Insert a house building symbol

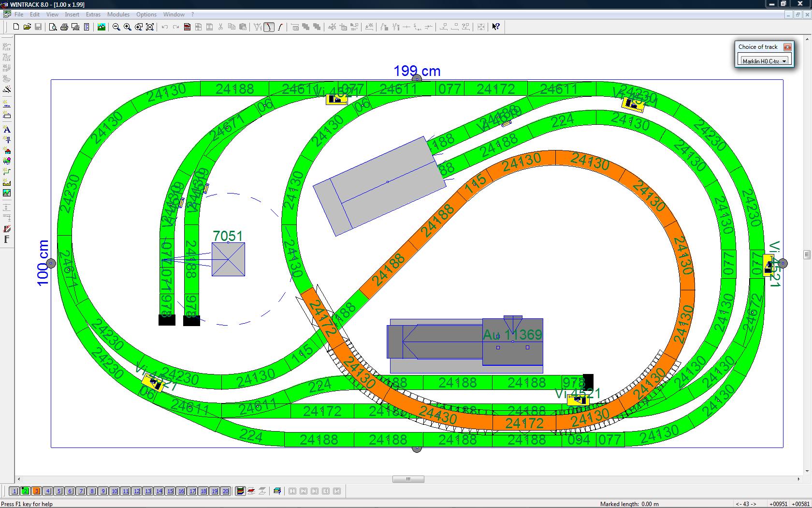click(x=7, y=151)
